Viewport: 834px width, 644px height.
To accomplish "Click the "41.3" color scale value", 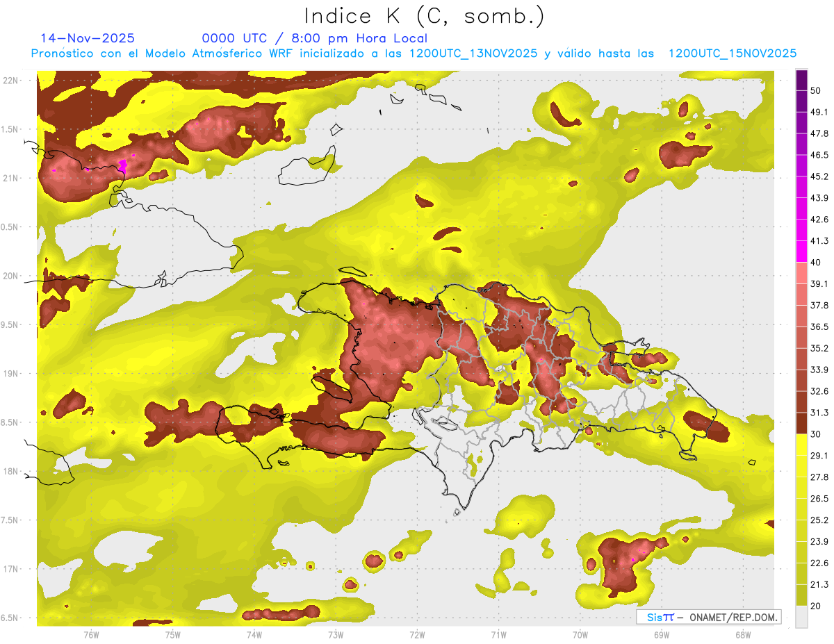I will 819,241.
